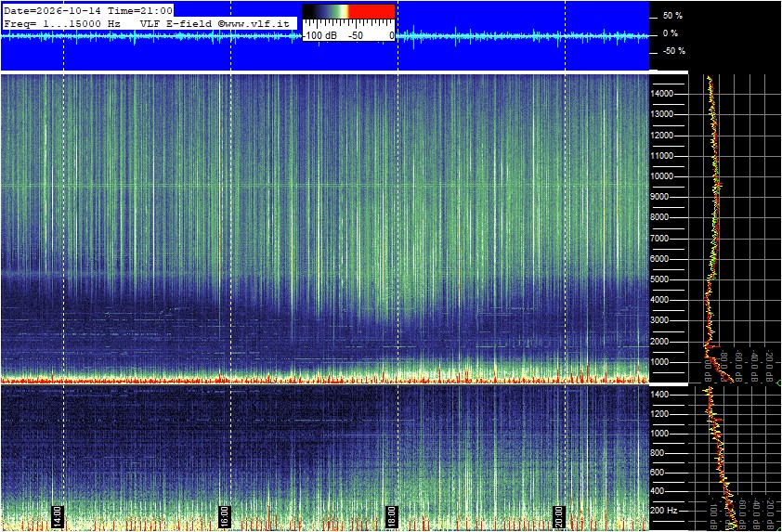Click the '-100 dB' color scale label
782x532 pixels.
point(320,35)
